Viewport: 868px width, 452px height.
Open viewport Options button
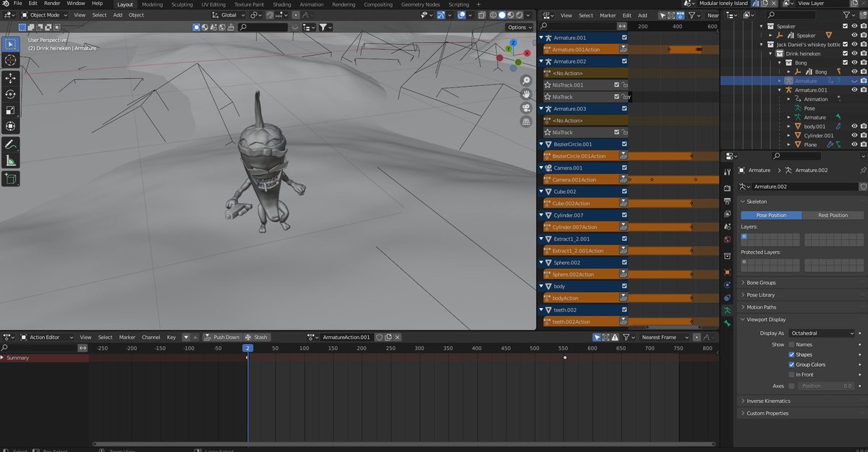pos(519,27)
